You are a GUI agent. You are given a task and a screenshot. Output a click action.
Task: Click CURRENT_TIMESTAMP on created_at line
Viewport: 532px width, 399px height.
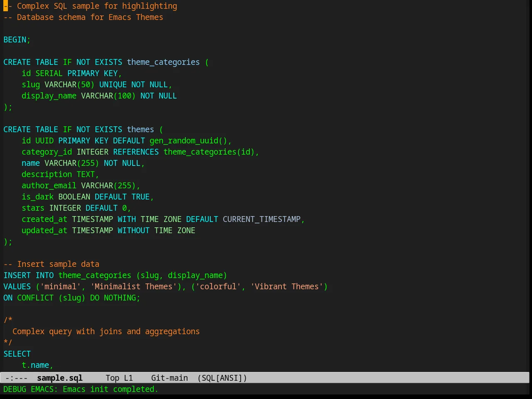tap(261, 219)
